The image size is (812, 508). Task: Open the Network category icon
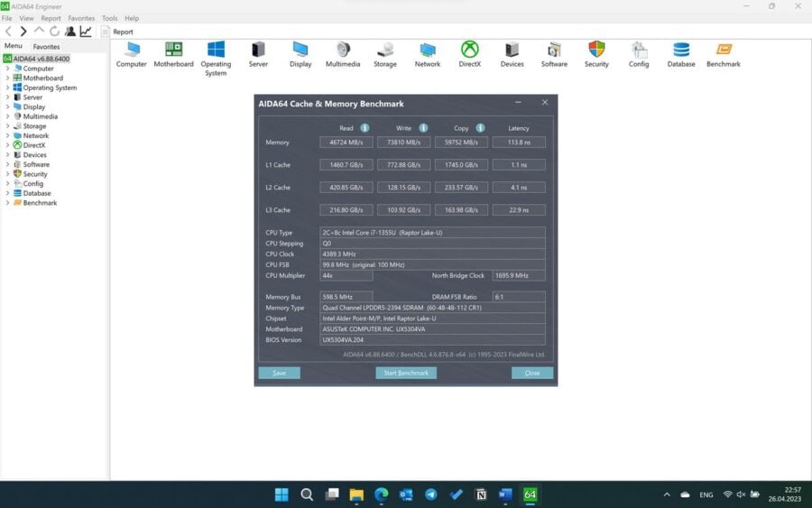(x=428, y=54)
